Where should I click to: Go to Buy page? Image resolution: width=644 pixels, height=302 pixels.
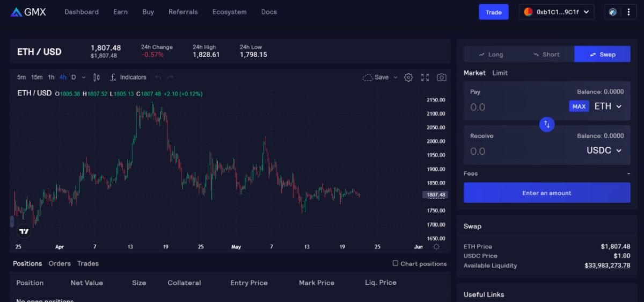tap(148, 12)
